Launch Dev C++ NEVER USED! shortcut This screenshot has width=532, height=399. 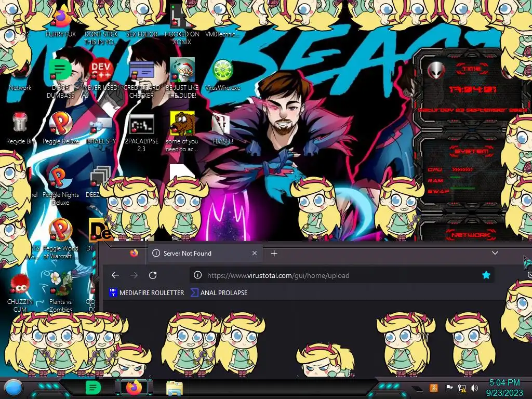click(101, 75)
